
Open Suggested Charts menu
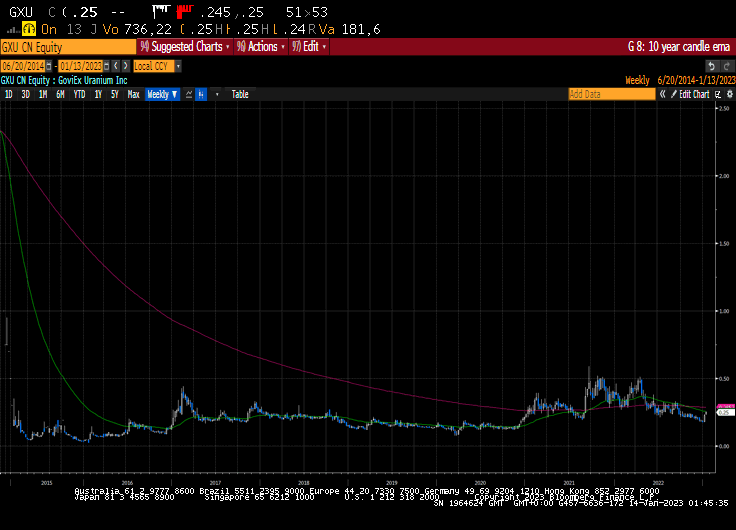tap(185, 46)
